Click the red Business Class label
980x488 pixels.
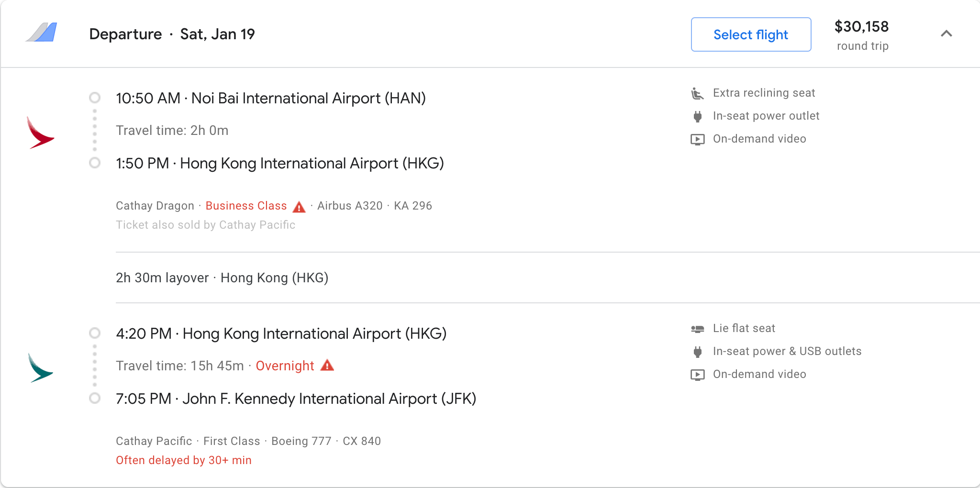246,206
